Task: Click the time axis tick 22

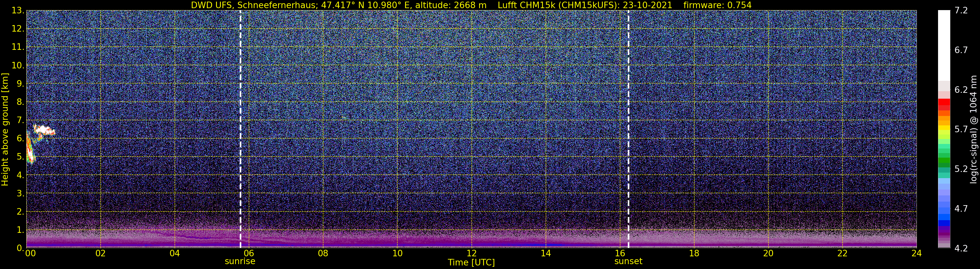Action: pos(842,254)
